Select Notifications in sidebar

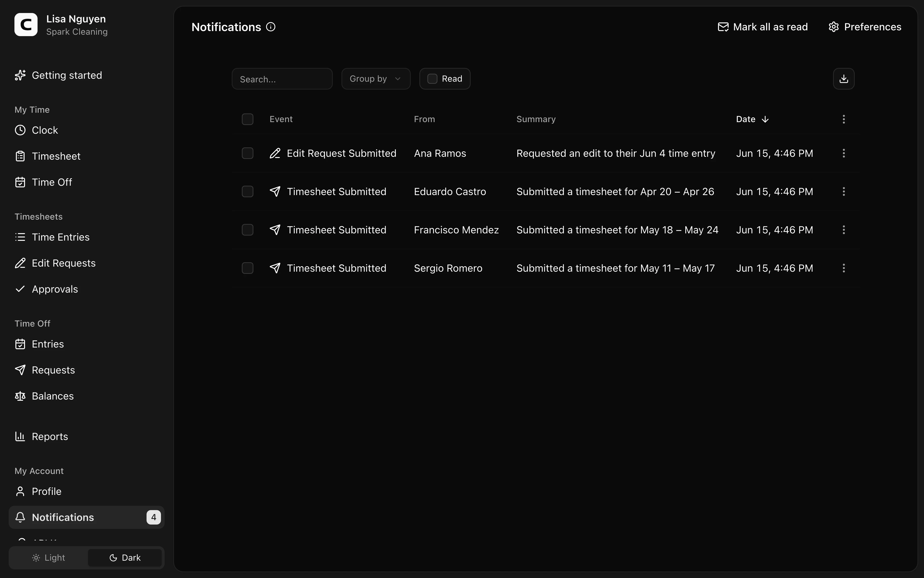(x=86, y=517)
